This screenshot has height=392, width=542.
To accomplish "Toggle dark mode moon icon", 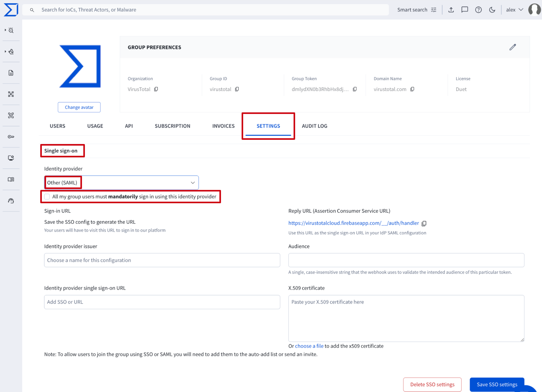I will coord(492,10).
